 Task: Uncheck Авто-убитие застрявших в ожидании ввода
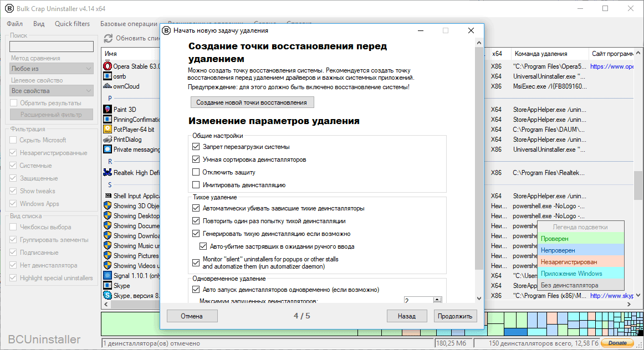(x=203, y=246)
